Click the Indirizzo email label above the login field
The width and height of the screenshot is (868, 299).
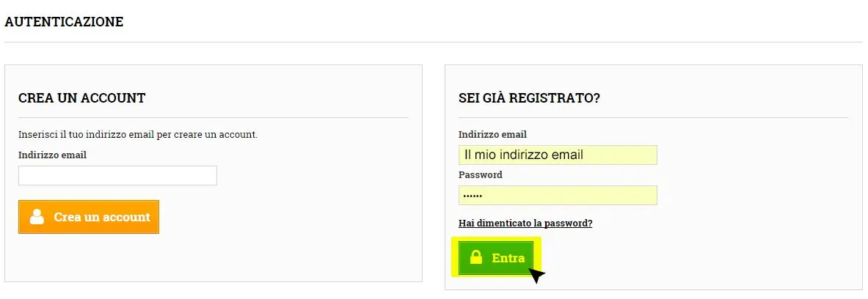click(x=492, y=134)
